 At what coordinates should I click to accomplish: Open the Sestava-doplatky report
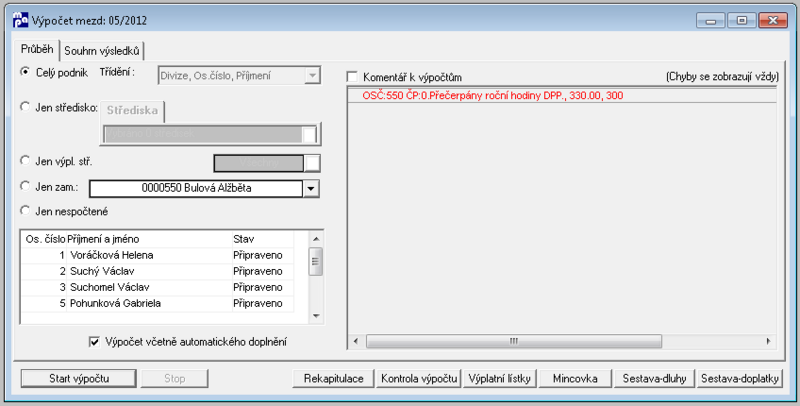click(x=740, y=378)
